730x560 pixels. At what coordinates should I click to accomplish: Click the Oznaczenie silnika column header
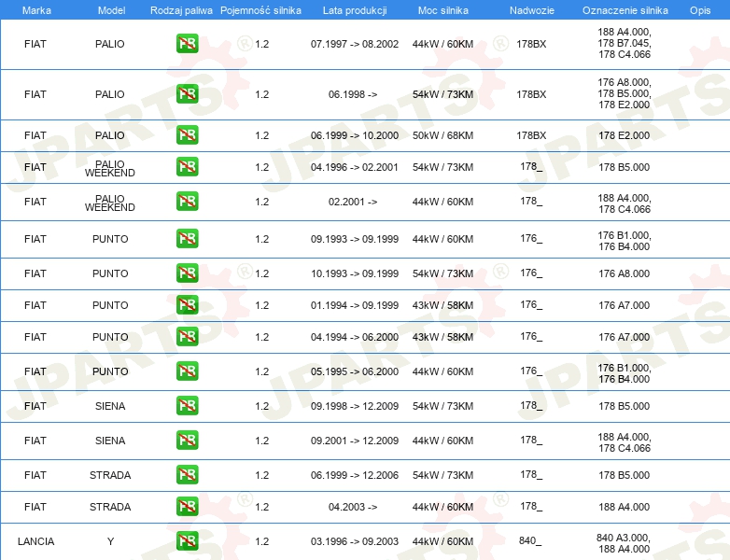pyautogui.click(x=625, y=10)
